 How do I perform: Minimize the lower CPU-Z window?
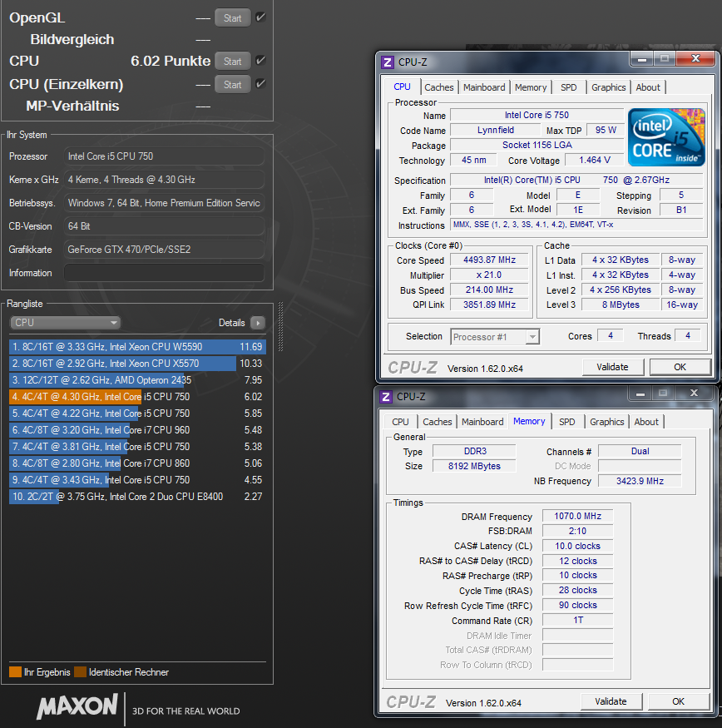pos(640,394)
